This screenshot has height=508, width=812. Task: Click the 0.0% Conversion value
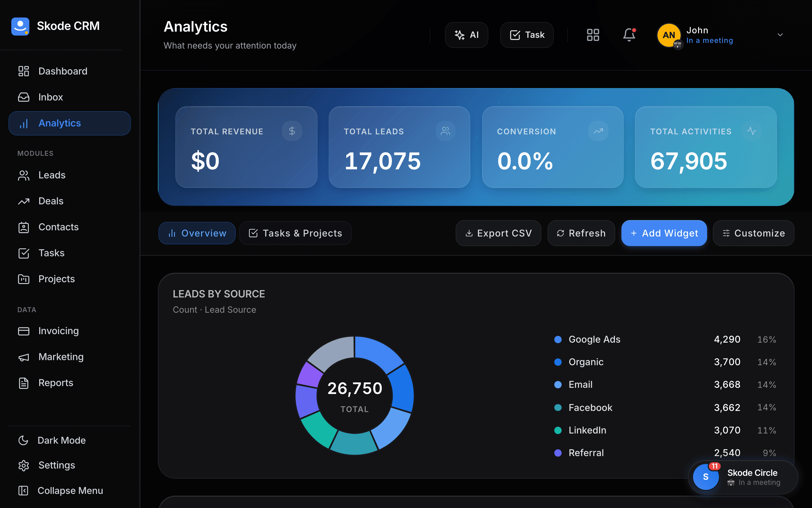pyautogui.click(x=525, y=161)
